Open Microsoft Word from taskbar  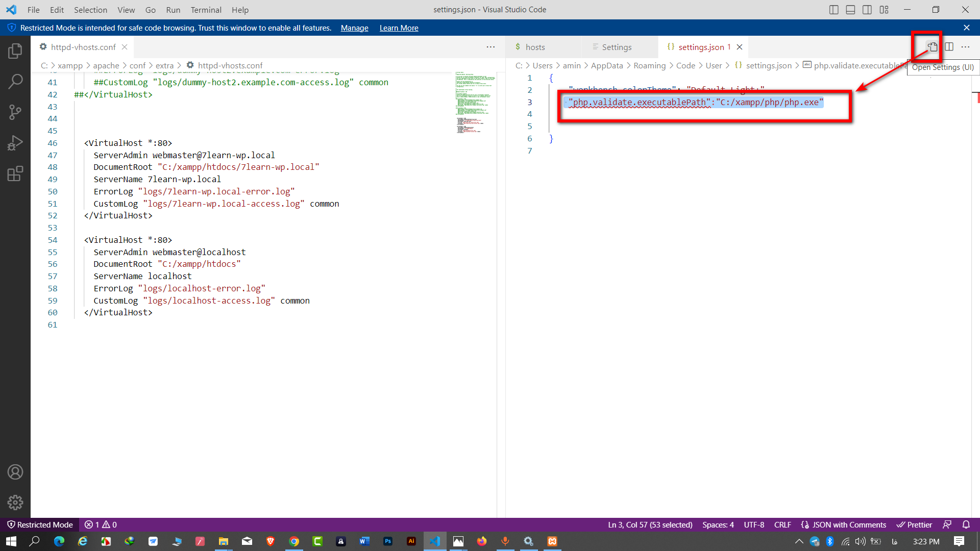pyautogui.click(x=364, y=541)
